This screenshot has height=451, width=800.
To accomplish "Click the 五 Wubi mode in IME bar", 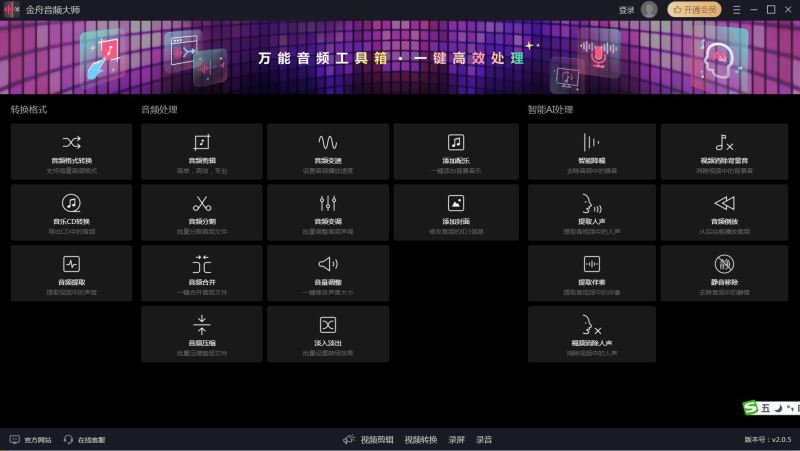I will coord(765,408).
